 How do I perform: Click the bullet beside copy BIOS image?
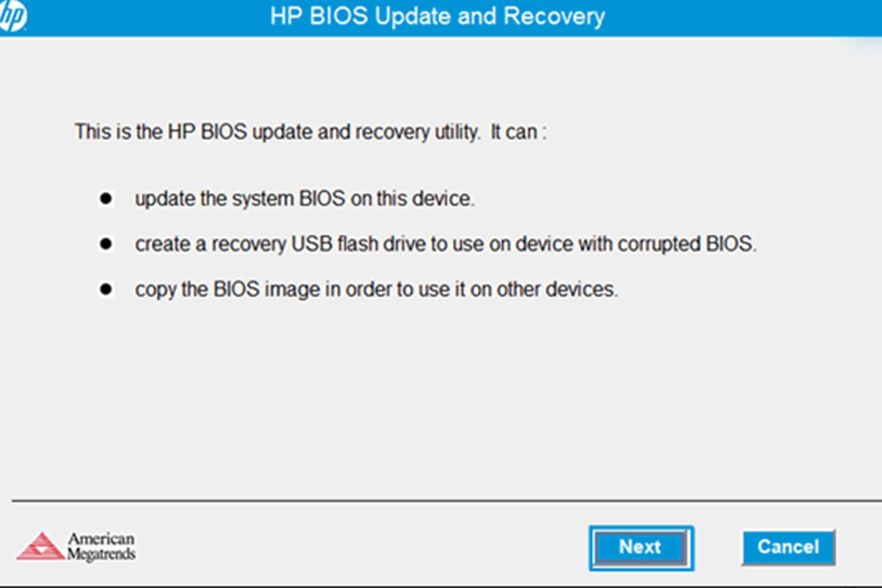(x=106, y=289)
